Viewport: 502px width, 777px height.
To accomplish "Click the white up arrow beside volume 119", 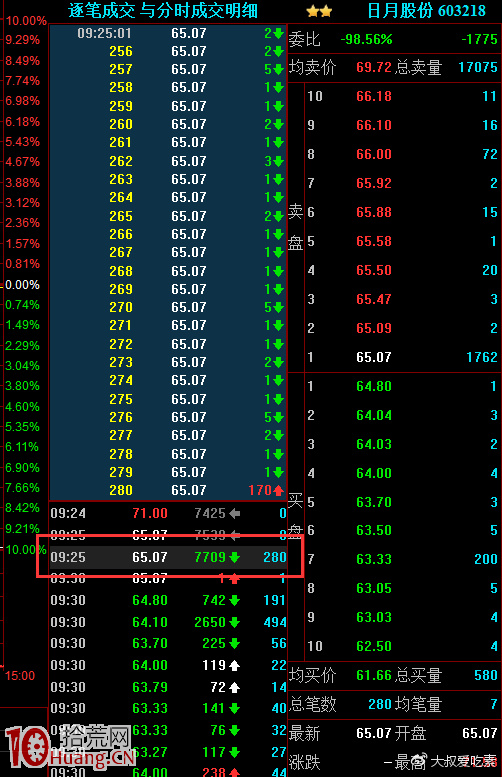I will click(x=235, y=666).
